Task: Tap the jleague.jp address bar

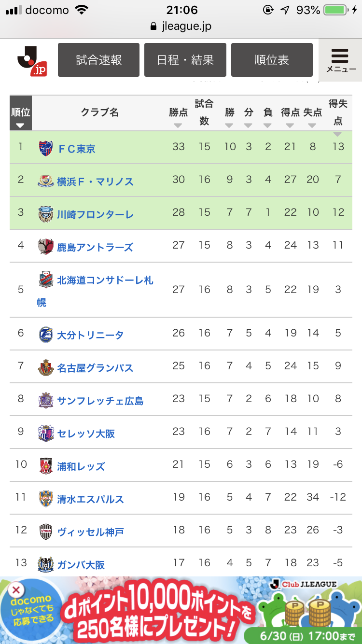Action: pos(181,27)
